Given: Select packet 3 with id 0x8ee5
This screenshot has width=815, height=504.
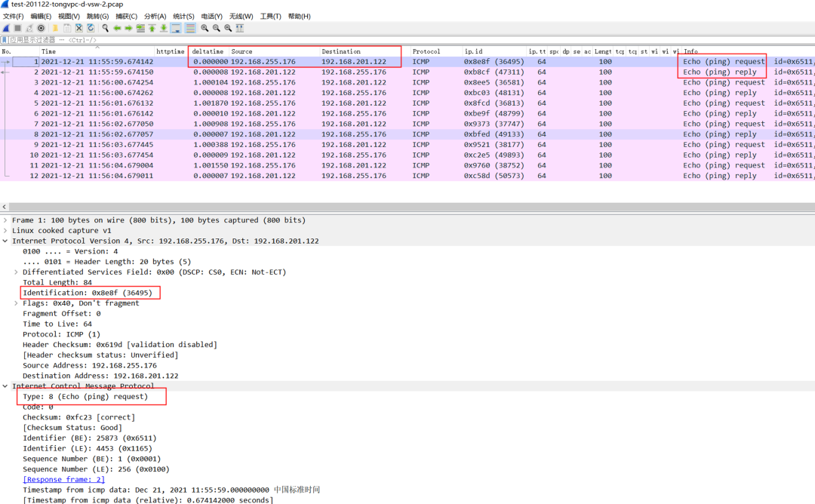Looking at the screenshot, I should (x=407, y=82).
